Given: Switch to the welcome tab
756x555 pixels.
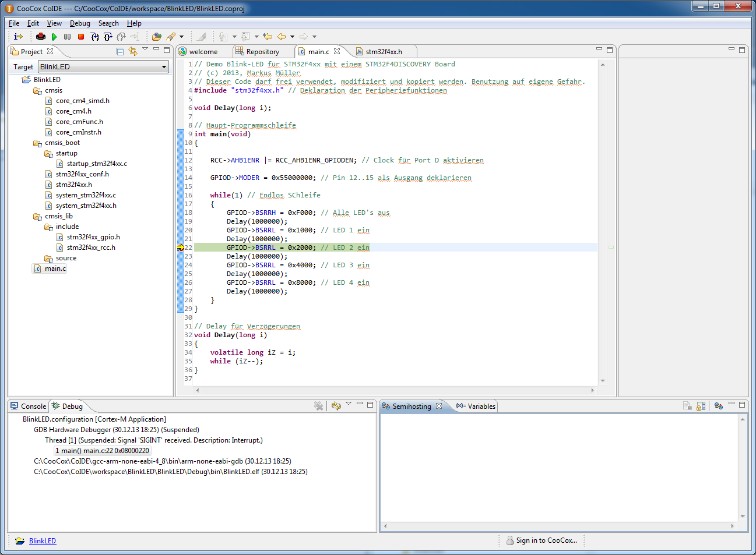Looking at the screenshot, I should point(203,52).
